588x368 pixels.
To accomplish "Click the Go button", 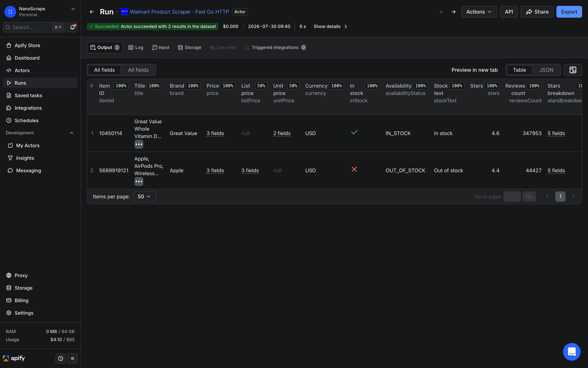I will [x=529, y=197].
